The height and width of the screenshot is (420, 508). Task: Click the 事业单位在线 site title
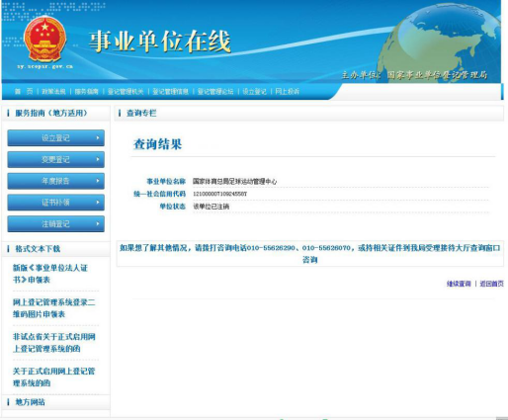click(x=159, y=42)
